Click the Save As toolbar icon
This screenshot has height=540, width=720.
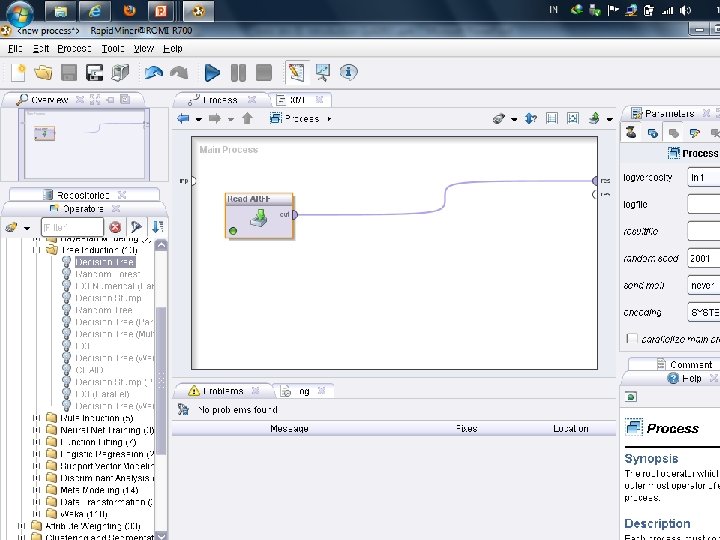pos(94,73)
